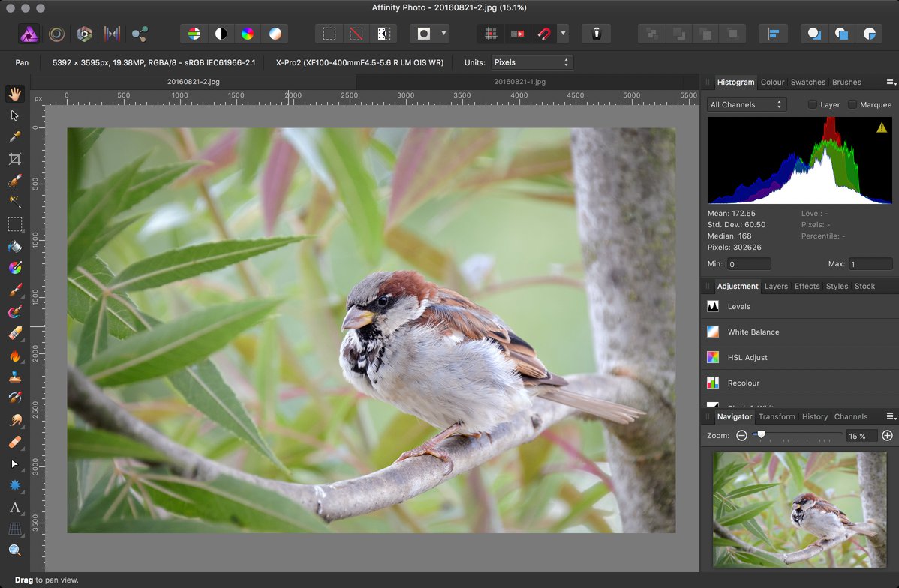Click the zoom out minus button
Screen dimensions: 899x588
pyautogui.click(x=741, y=436)
